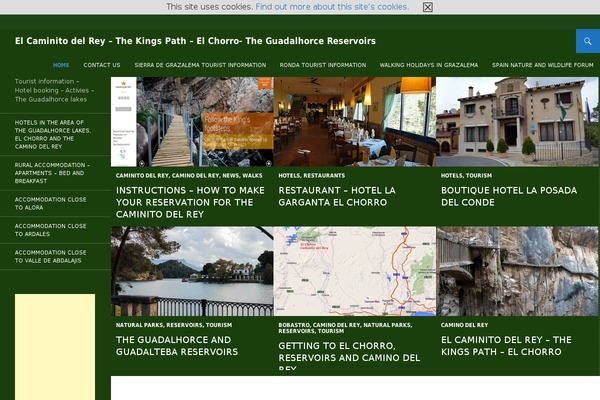
Task: Select 'Natural Parks' tag under reservoirs post
Action: [x=140, y=325]
